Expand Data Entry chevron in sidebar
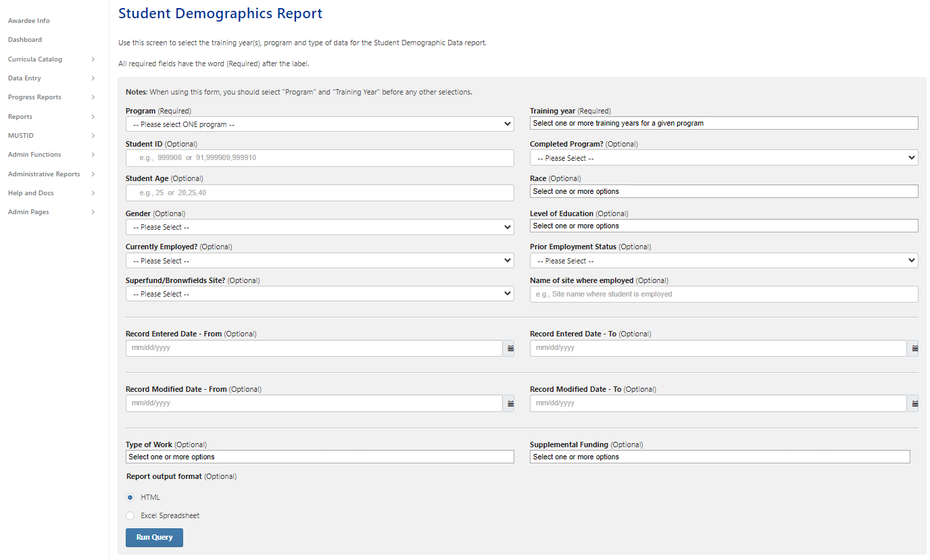Screen dimensions: 930x560 pos(93,78)
